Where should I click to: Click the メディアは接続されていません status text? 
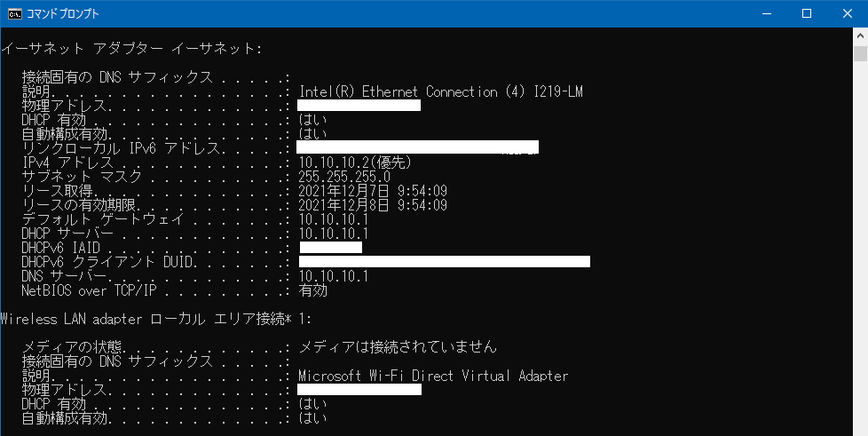[397, 346]
